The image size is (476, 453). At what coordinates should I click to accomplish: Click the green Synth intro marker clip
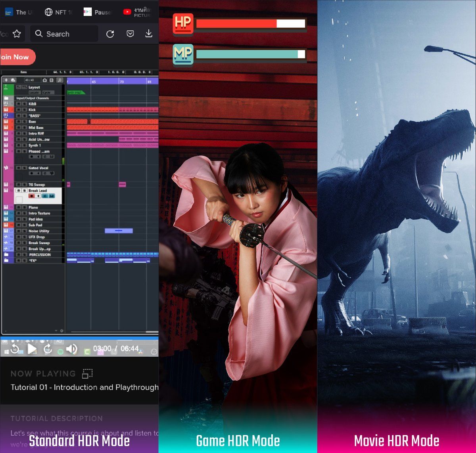pyautogui.click(x=76, y=92)
